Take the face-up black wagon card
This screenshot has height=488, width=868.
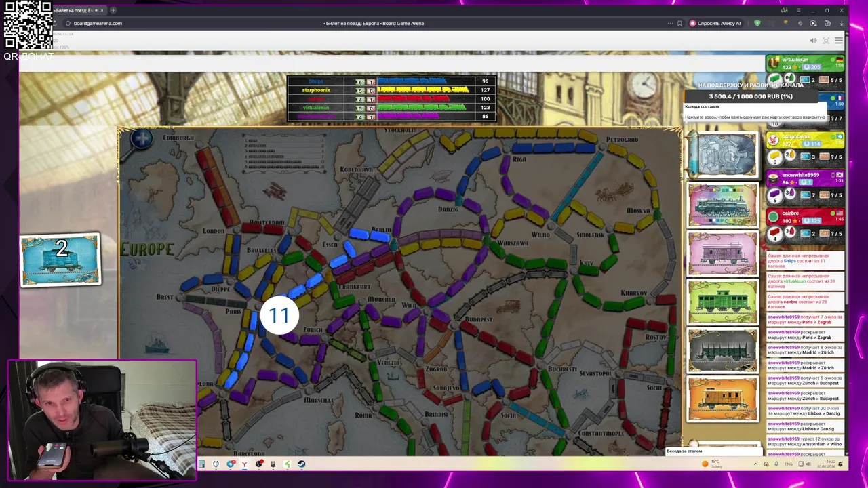pos(723,351)
